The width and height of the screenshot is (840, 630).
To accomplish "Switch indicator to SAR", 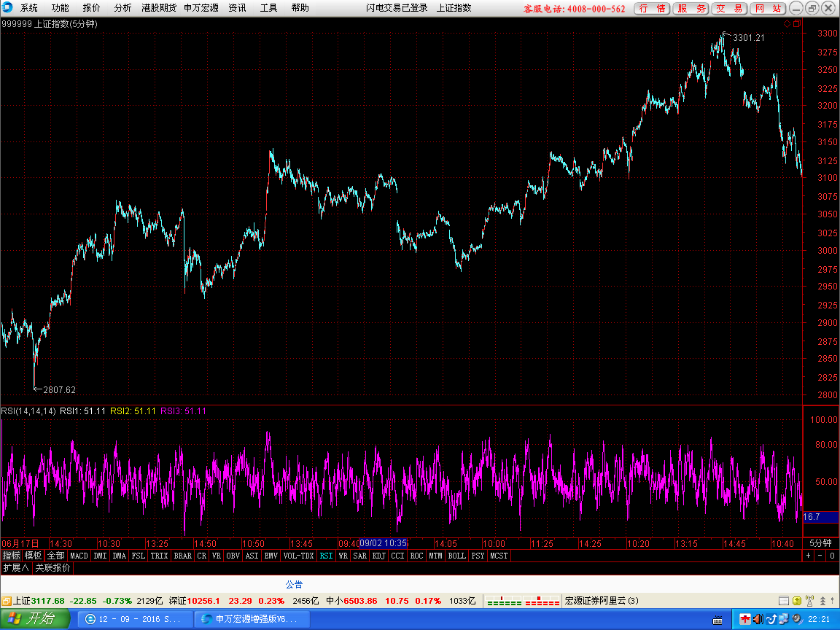I will [x=360, y=556].
